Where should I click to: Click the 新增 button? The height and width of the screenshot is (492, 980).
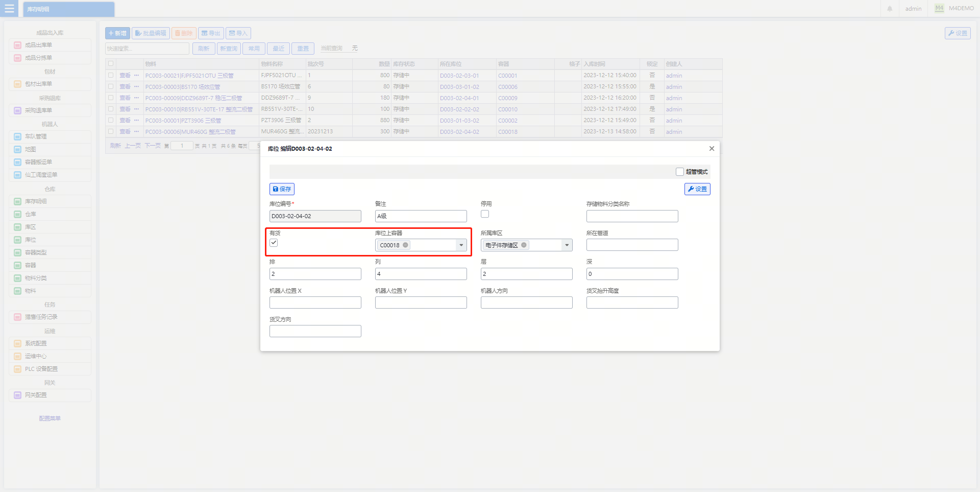pyautogui.click(x=117, y=33)
